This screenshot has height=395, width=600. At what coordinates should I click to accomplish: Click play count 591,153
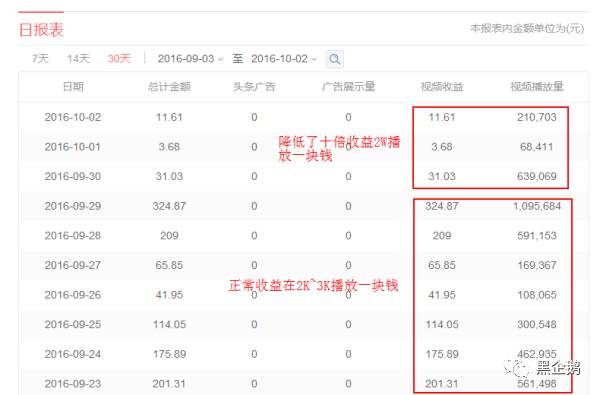[x=537, y=235]
